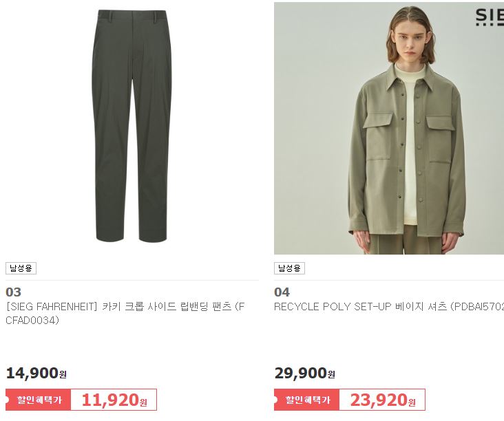The image size is (504, 421).
Task: Open the RECYCLE POLY SET-UP 베이지 셔츠 title
Action: tap(389, 307)
